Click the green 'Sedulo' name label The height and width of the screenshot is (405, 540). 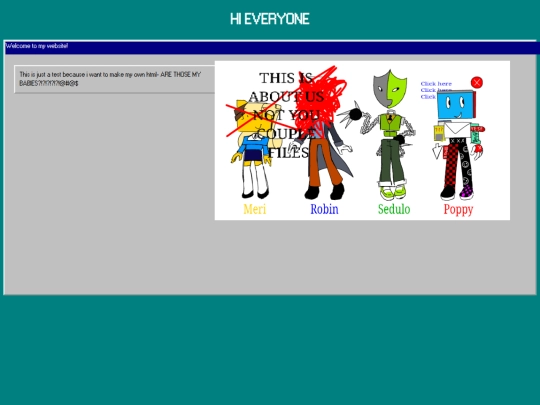[394, 209]
